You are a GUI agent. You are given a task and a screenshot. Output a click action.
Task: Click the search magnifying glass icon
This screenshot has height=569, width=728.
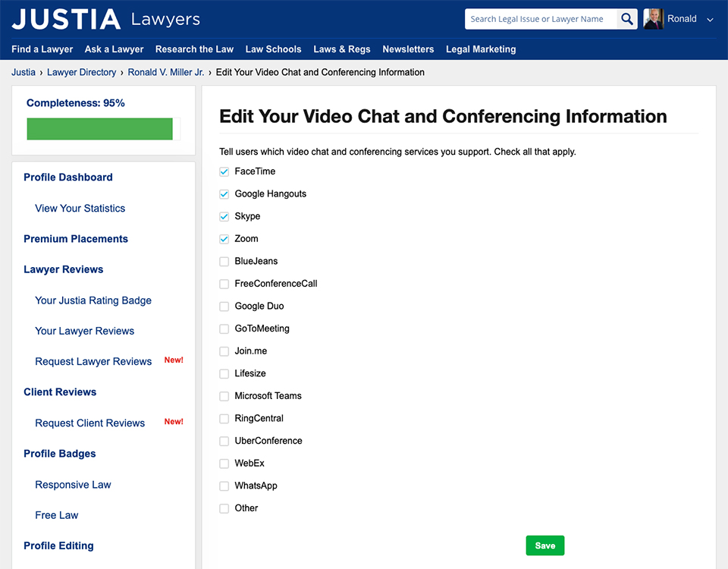point(626,19)
